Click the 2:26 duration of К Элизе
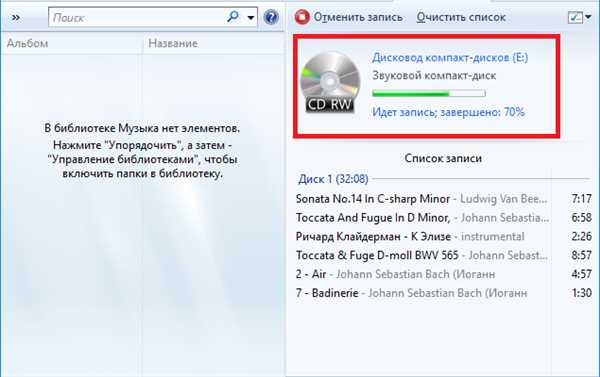This screenshot has height=377, width=600. click(x=581, y=236)
